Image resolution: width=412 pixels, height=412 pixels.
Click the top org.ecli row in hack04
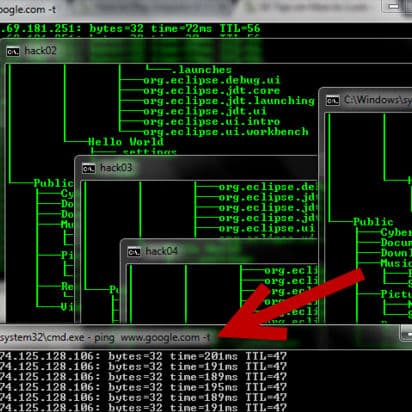[x=291, y=271]
